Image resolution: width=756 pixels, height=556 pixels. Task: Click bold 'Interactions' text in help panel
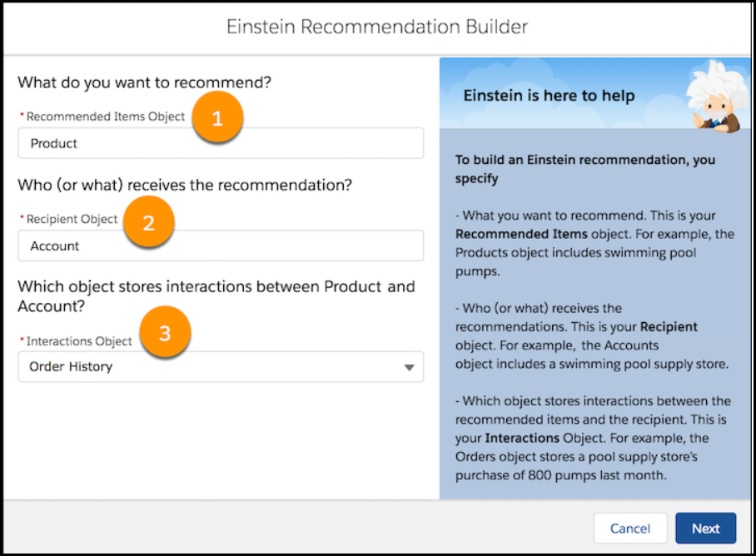tap(522, 438)
